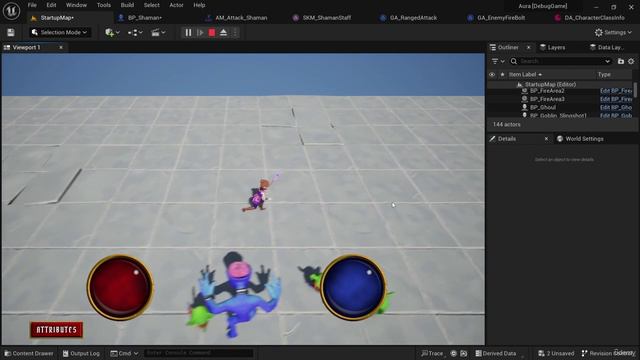The image size is (640, 360).
Task: Click the Unreal Engine logo icon
Action: [11, 11]
